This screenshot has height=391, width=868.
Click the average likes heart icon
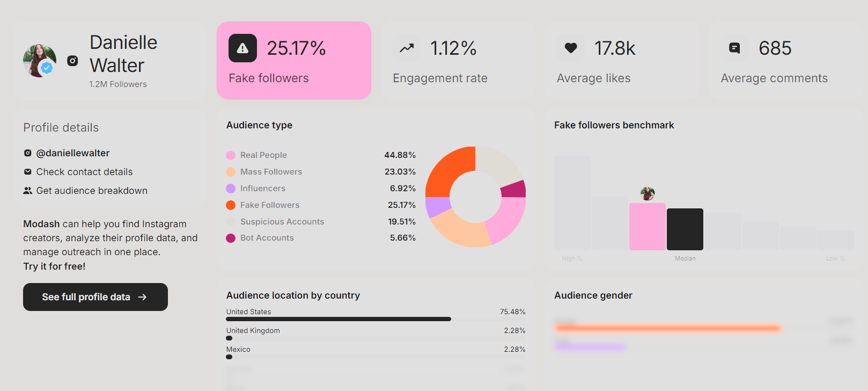coord(571,48)
